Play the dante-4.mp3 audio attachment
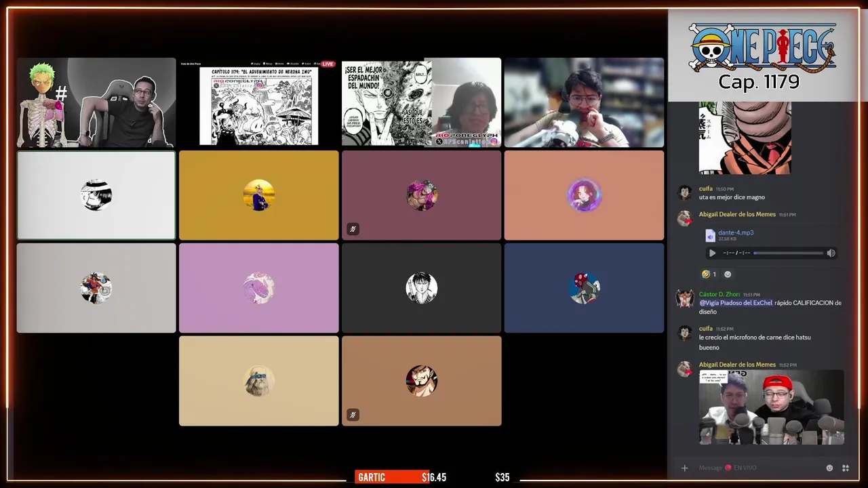868x488 pixels. 712,253
